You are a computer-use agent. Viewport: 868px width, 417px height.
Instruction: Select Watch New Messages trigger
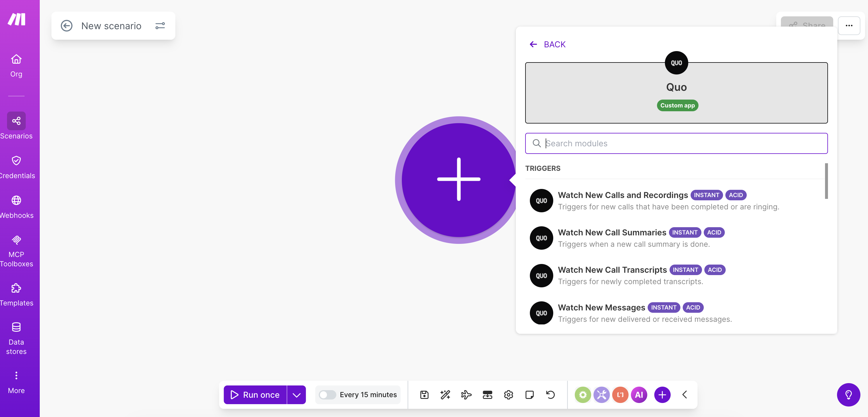pyautogui.click(x=601, y=307)
